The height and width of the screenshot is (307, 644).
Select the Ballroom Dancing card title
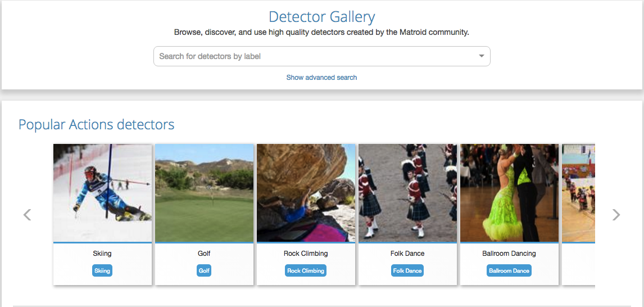(x=509, y=254)
